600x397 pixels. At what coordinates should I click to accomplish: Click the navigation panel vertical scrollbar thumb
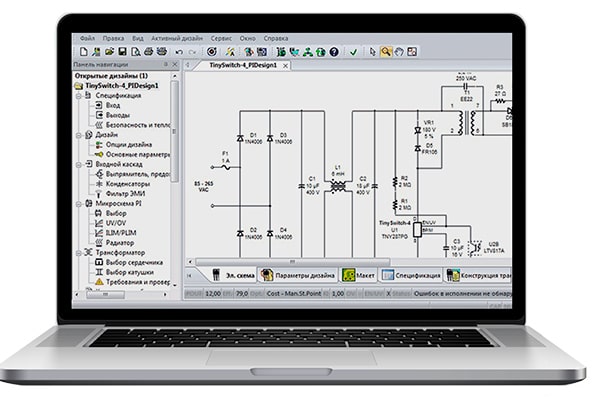[x=174, y=131]
